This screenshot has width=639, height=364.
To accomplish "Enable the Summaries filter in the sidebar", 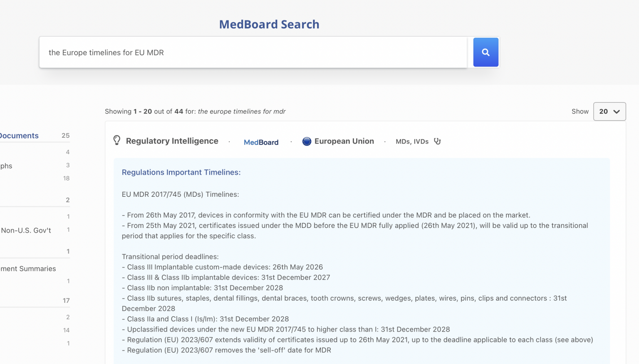I will [28, 268].
